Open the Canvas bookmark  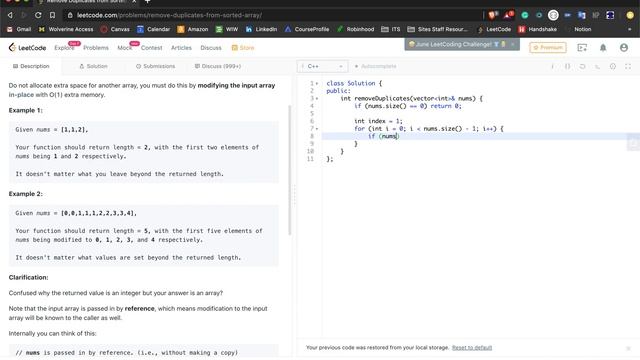115,29
